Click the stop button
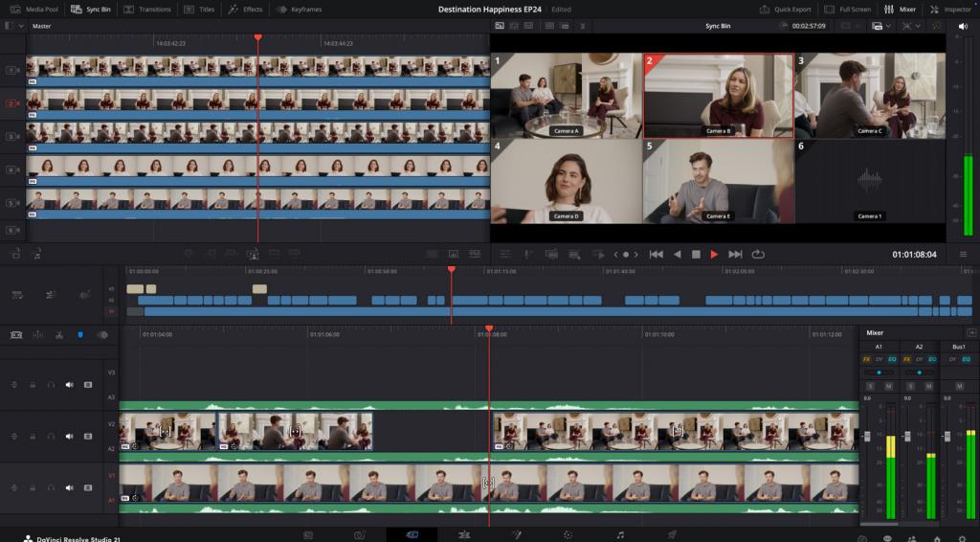 coord(696,255)
